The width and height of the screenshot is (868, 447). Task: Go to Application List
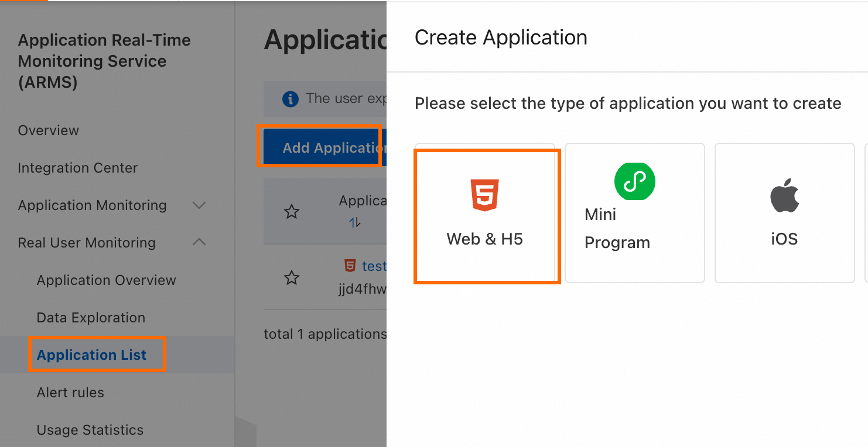91,355
